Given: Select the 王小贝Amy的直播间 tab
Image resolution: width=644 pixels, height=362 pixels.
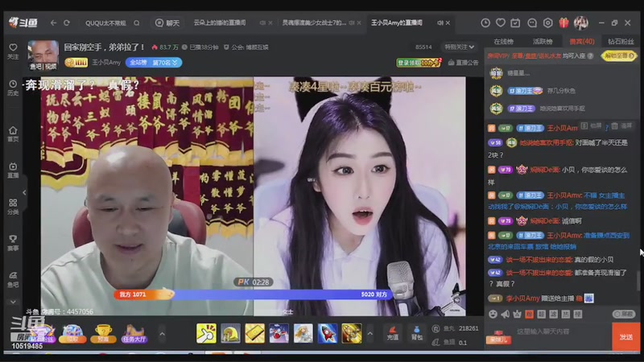Looking at the screenshot, I should [397, 23].
